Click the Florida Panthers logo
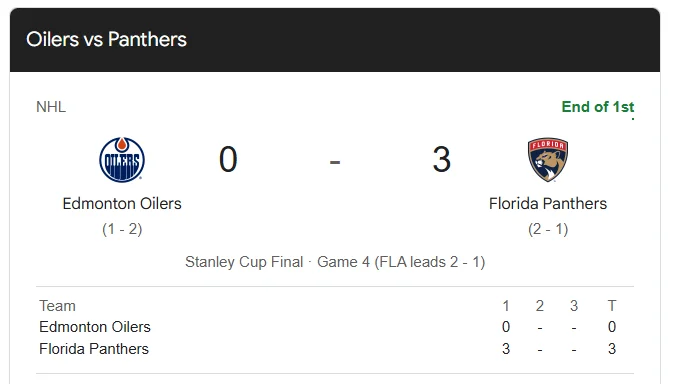The width and height of the screenshot is (677, 384). tap(548, 160)
